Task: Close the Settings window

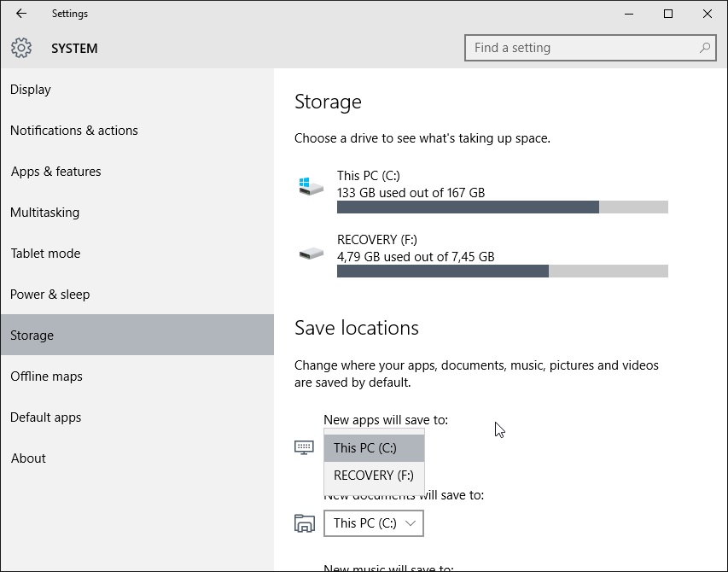Action: click(x=708, y=14)
